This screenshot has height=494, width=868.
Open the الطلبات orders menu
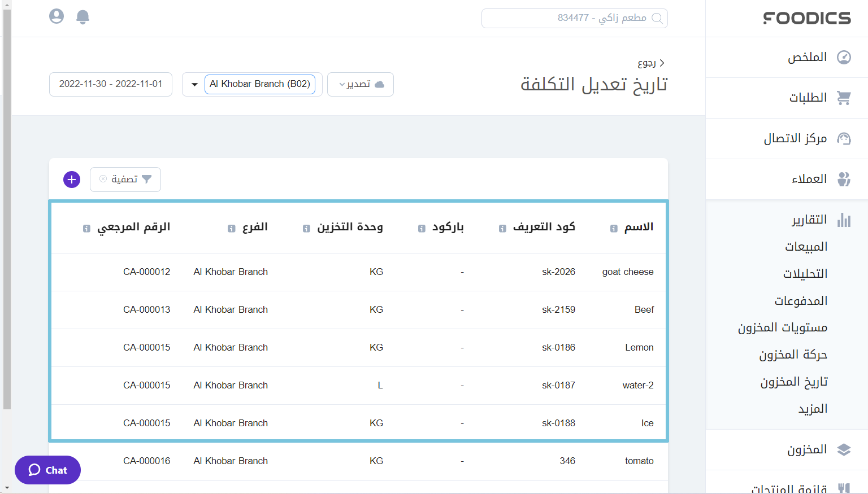(x=808, y=98)
